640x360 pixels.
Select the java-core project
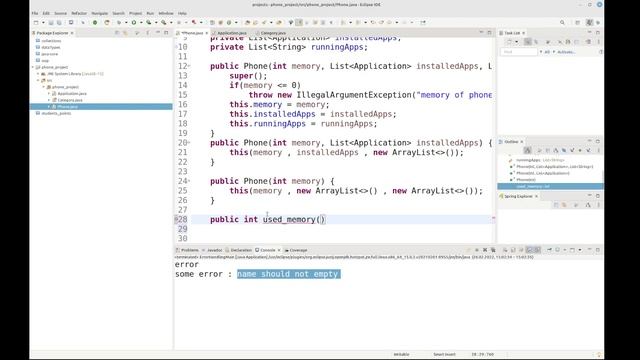(x=50, y=54)
